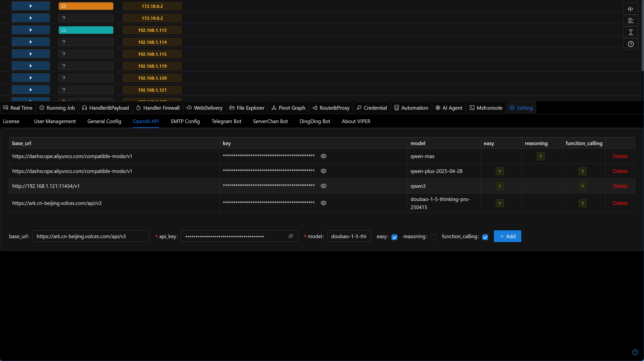This screenshot has height=361, width=644.
Task: Open the Credential tab
Action: click(x=372, y=108)
